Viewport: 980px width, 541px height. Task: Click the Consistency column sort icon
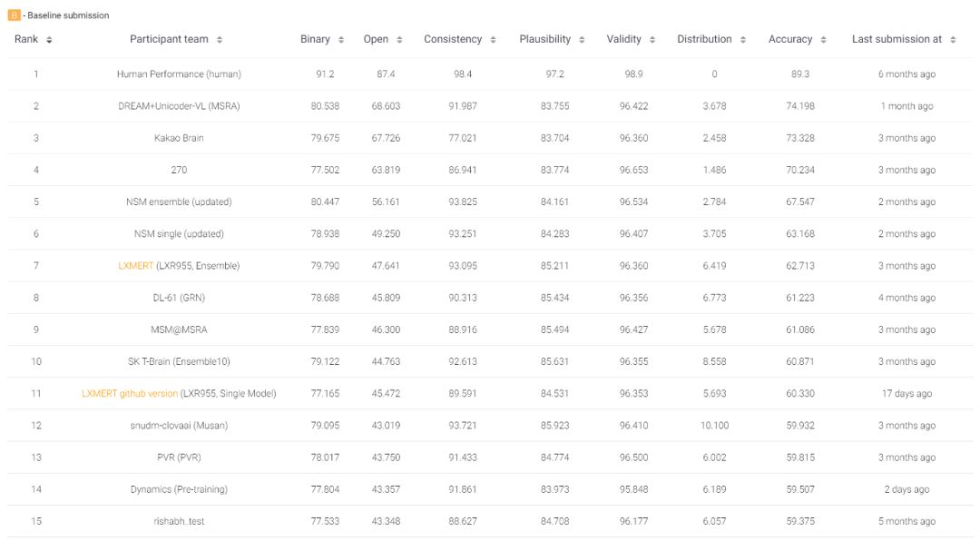point(493,40)
